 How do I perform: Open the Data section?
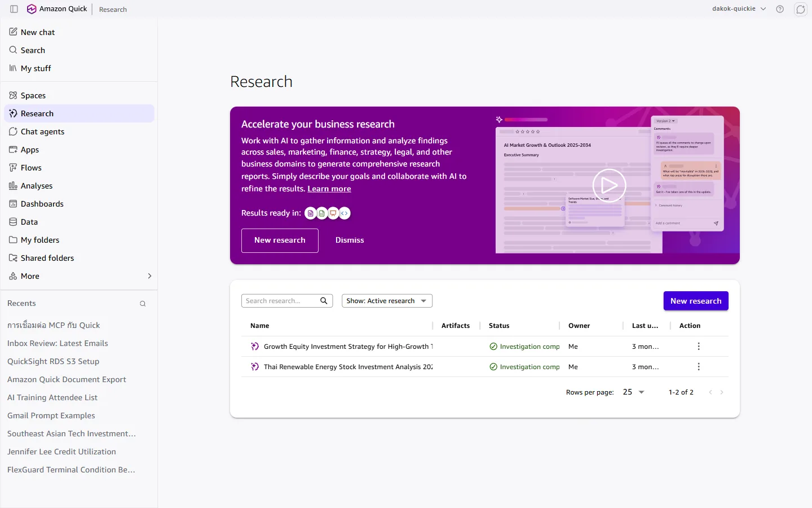[x=79, y=222]
